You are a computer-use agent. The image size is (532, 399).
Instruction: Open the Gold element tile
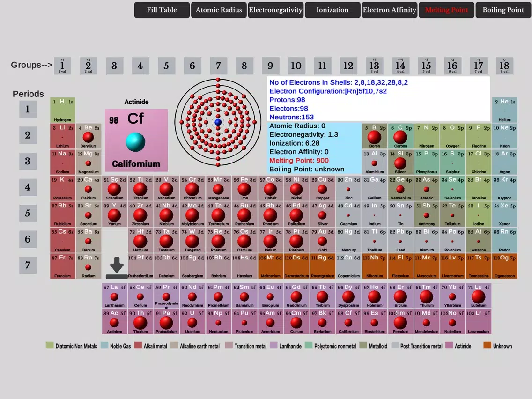click(322, 240)
